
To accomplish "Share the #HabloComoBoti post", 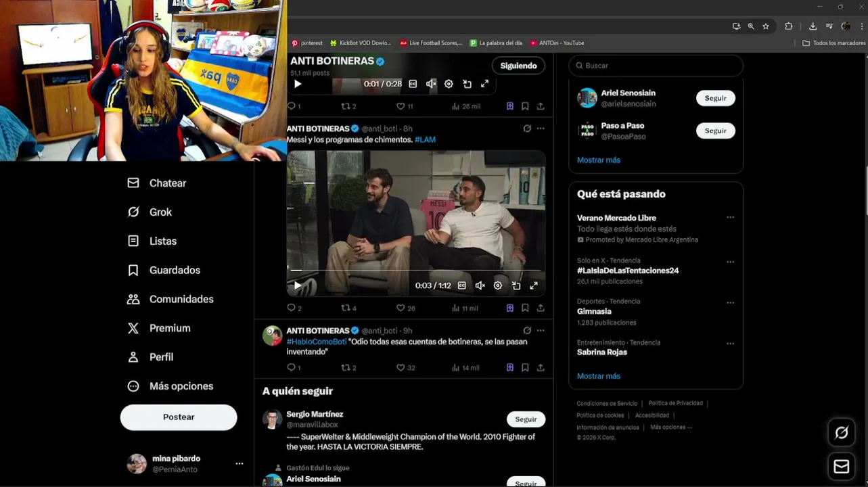I will (541, 368).
